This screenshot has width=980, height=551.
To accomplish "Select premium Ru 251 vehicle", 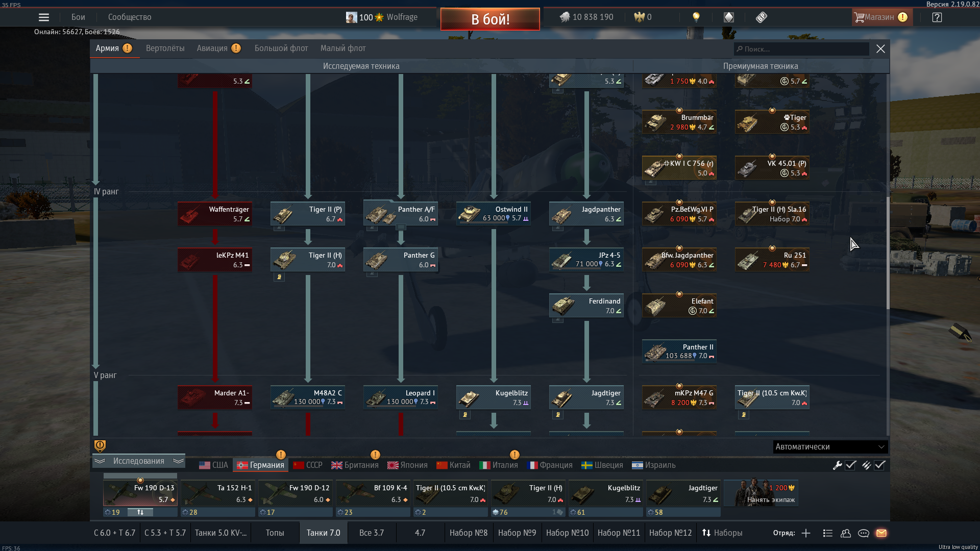I will pyautogui.click(x=772, y=260).
